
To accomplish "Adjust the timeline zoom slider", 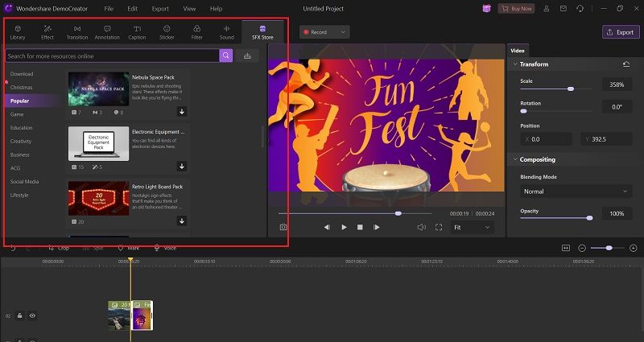I will [x=608, y=248].
